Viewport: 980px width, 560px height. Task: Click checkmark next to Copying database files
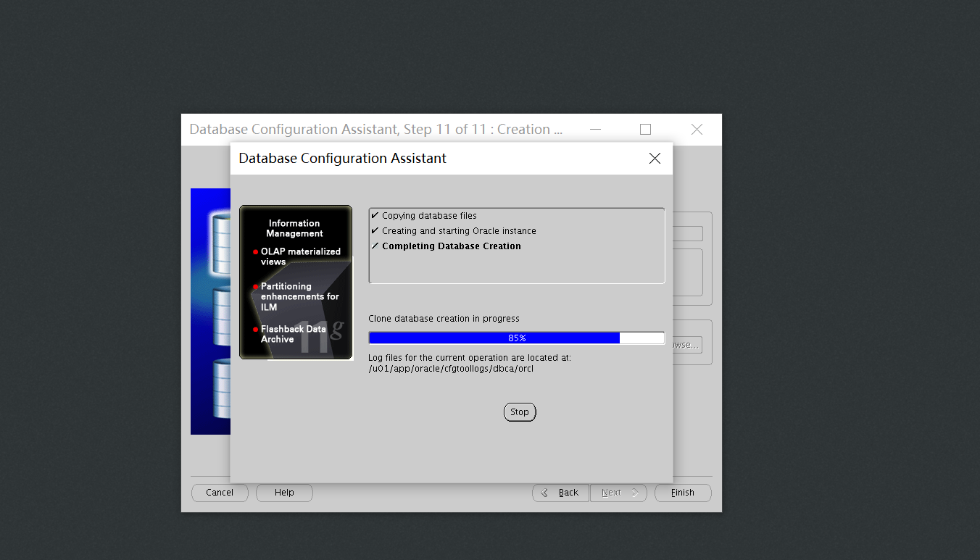[x=375, y=215]
